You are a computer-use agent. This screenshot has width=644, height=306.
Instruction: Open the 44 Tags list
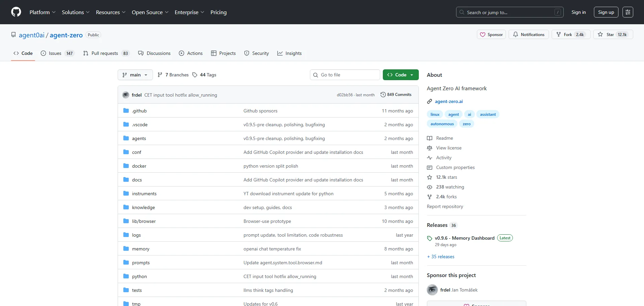point(204,75)
